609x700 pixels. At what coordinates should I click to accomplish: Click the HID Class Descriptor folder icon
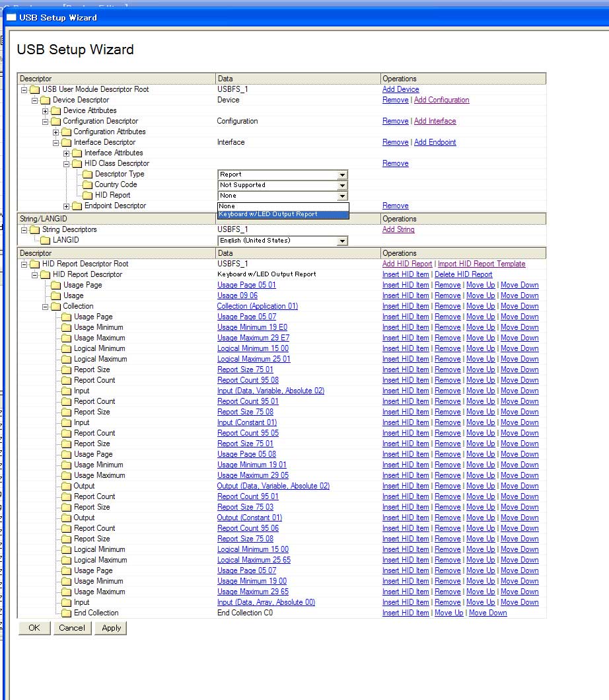click(x=77, y=164)
